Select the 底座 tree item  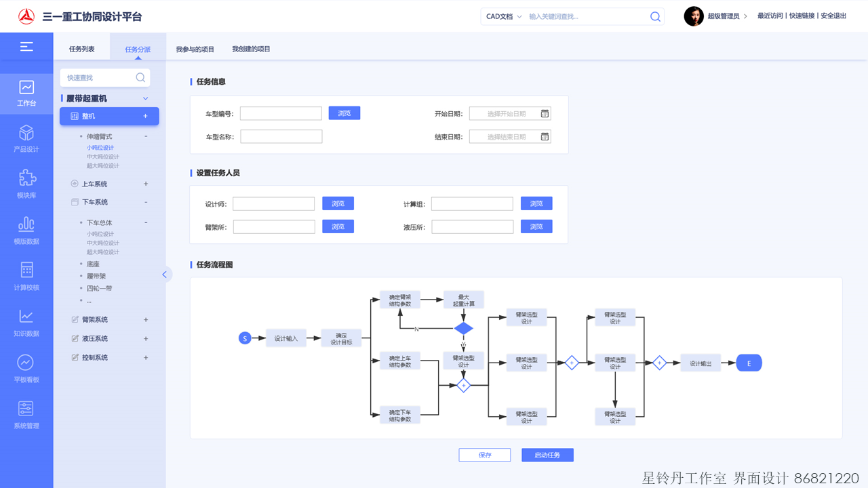(93, 264)
